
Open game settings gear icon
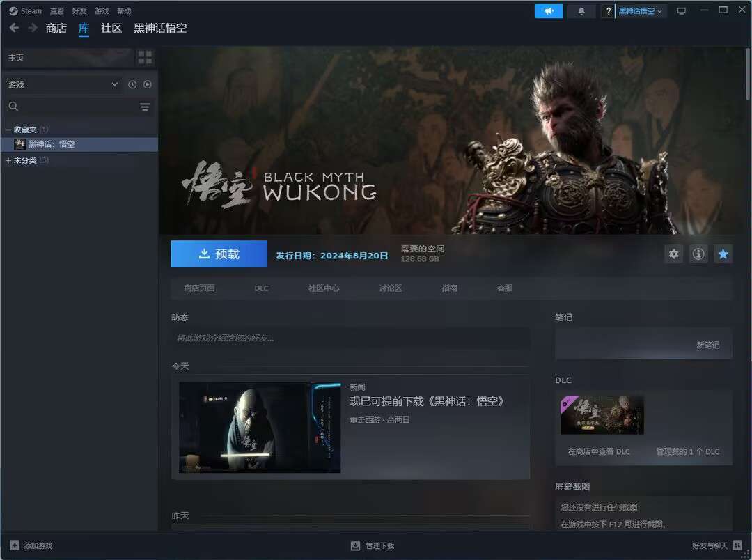click(674, 254)
